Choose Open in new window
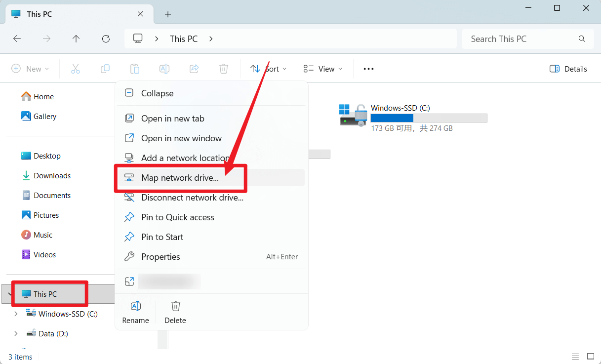 (211, 138)
